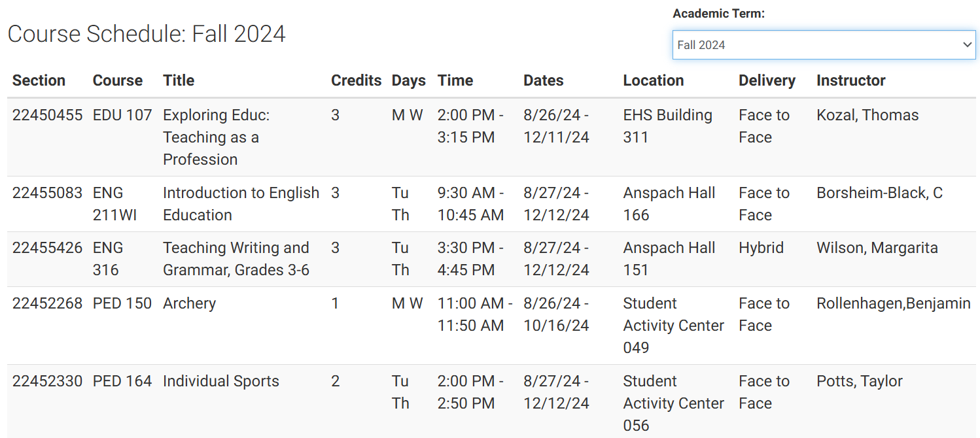This screenshot has width=980, height=438.
Task: Click instructor Wilson, Margarita
Action: [x=877, y=248]
